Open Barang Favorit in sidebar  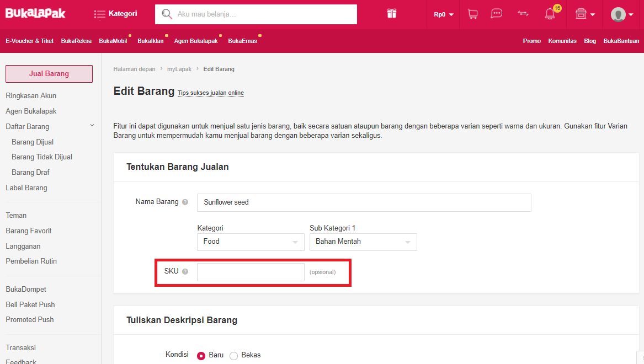pos(29,231)
